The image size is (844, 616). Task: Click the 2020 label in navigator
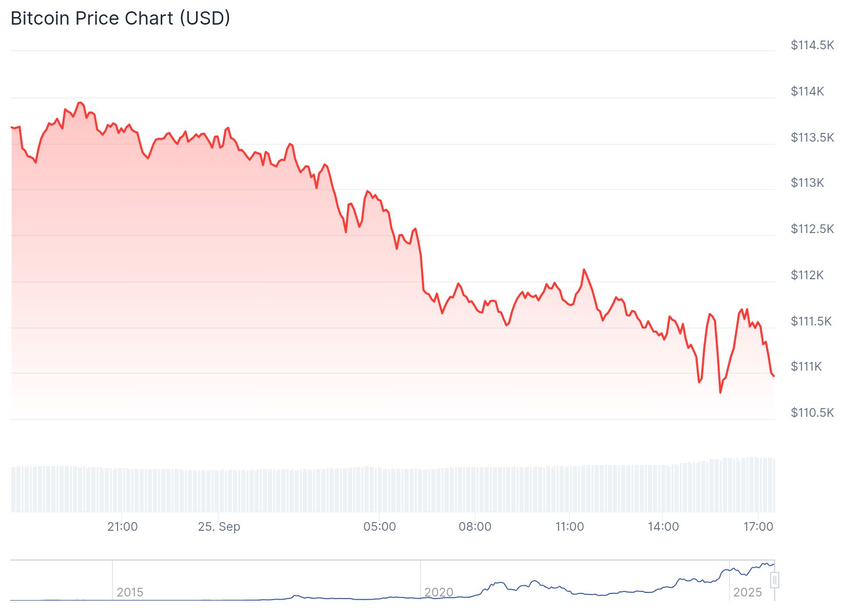point(438,592)
